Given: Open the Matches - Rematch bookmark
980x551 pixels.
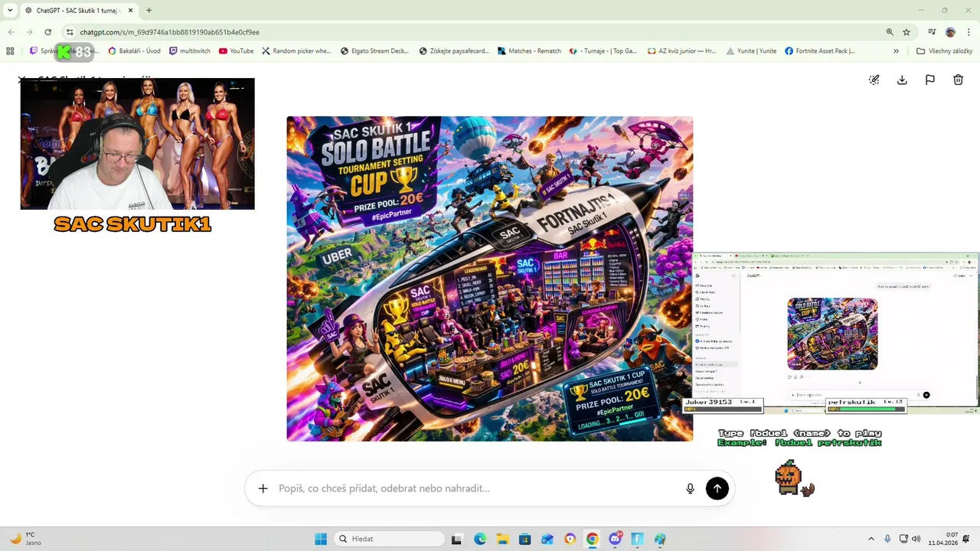Looking at the screenshot, I should [x=528, y=51].
